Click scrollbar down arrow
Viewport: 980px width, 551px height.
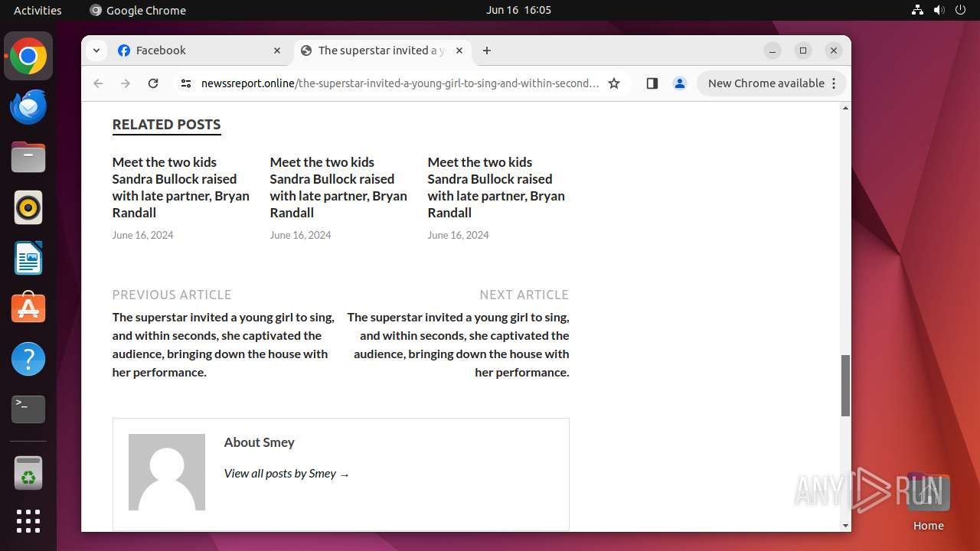click(845, 526)
